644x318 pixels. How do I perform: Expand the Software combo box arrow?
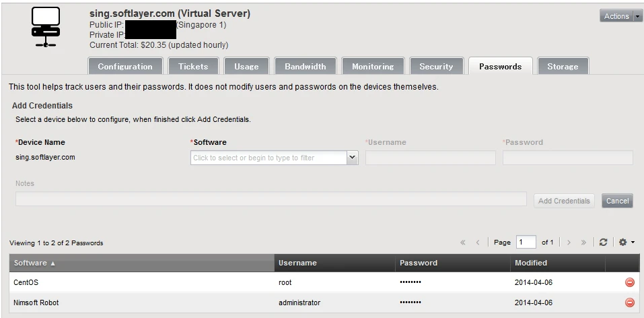click(x=352, y=158)
